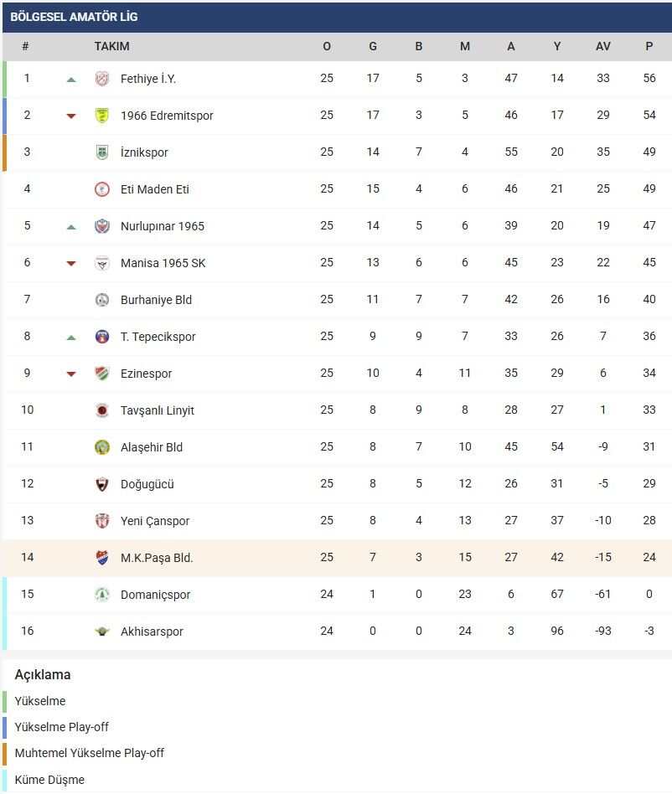Select the T. Tepecikspor team badge
The image size is (672, 794).
[x=101, y=337]
